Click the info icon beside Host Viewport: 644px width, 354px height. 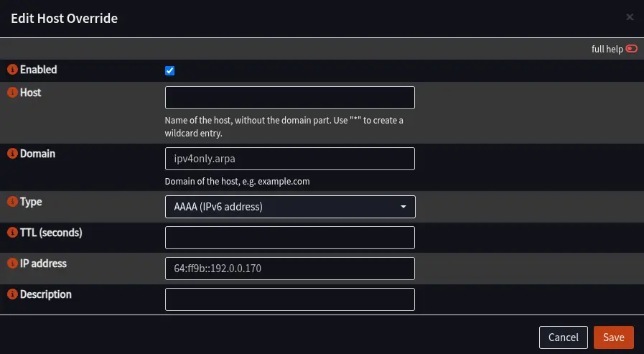click(12, 93)
